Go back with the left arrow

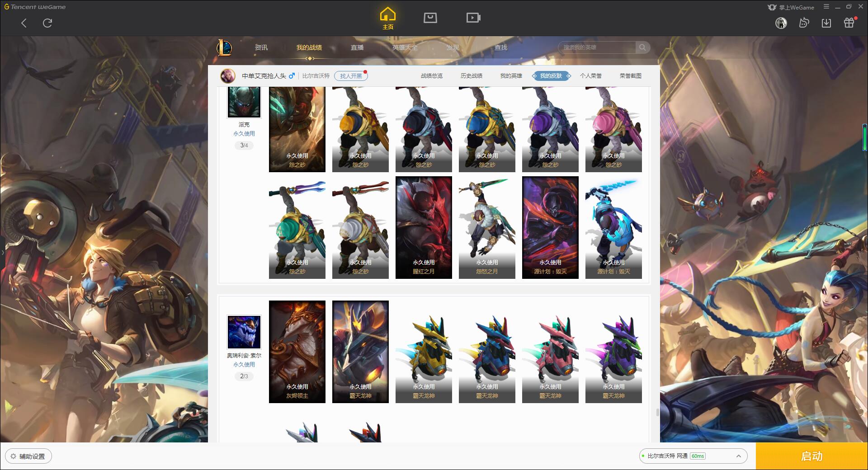24,23
